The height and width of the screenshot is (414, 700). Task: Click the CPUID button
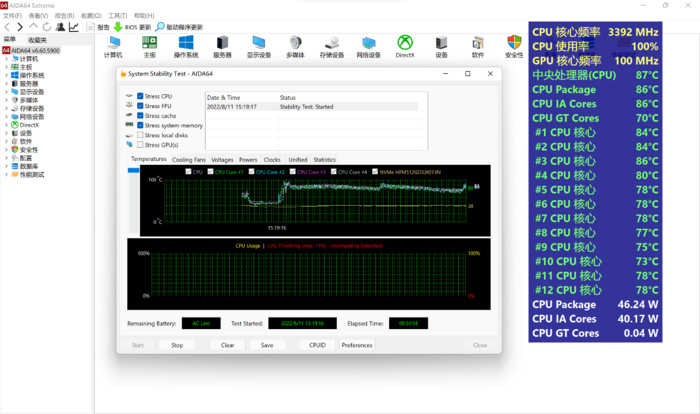(x=317, y=345)
